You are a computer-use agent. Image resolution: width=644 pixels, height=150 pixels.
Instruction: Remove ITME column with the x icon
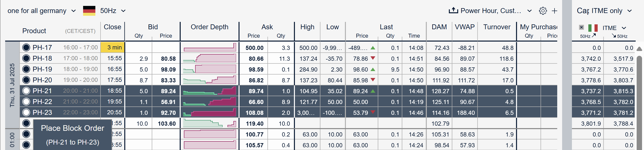click(x=581, y=27)
